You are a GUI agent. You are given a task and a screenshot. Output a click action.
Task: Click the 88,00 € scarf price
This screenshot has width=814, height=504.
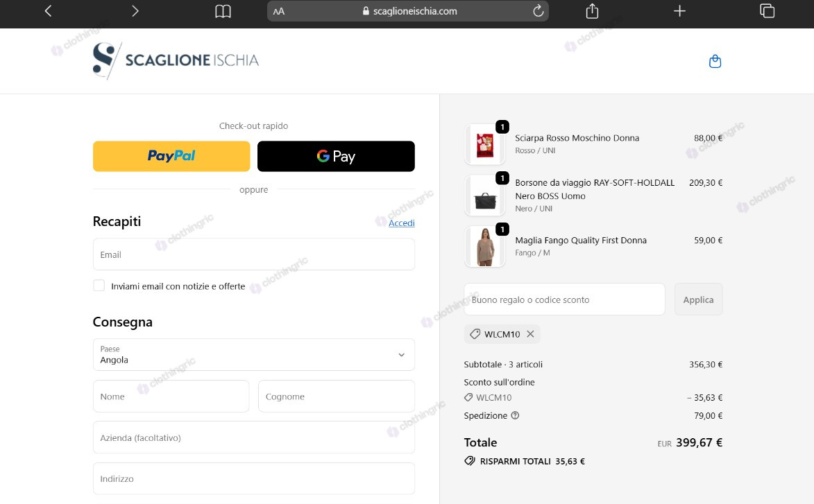[708, 138]
